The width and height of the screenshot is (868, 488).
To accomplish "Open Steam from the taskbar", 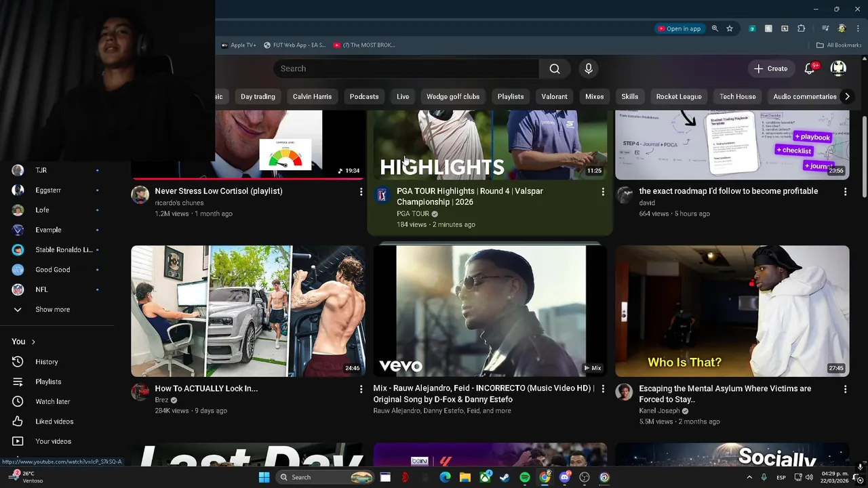I will pos(505,477).
